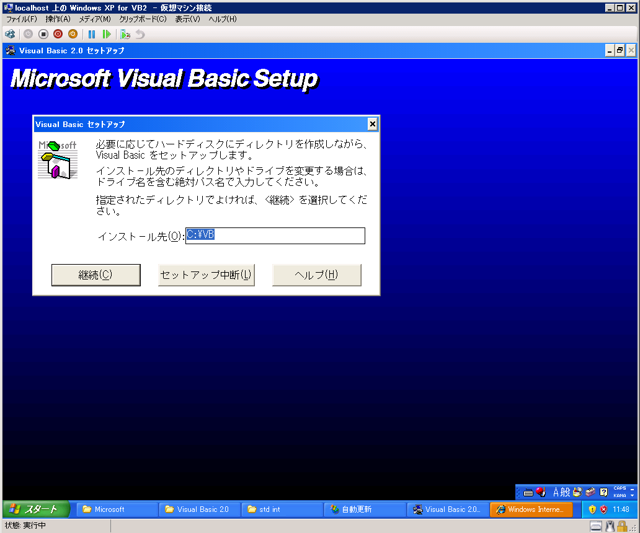Click the 継続(C) continue button
Image resolution: width=640 pixels, height=533 pixels.
96,275
